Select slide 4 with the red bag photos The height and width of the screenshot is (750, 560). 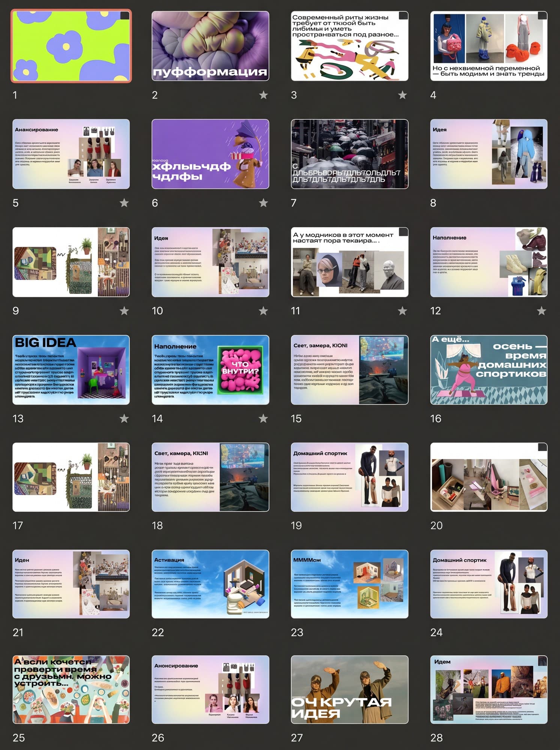pyautogui.click(x=489, y=46)
